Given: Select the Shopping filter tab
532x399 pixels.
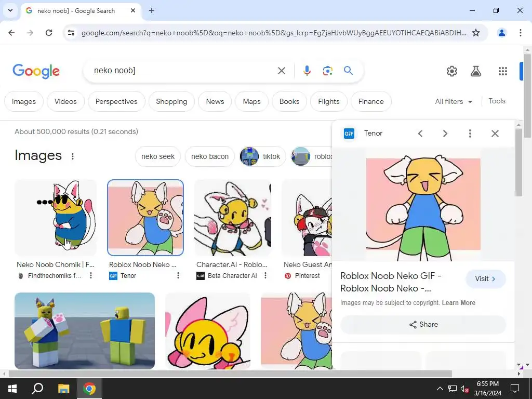Looking at the screenshot, I should click(171, 101).
